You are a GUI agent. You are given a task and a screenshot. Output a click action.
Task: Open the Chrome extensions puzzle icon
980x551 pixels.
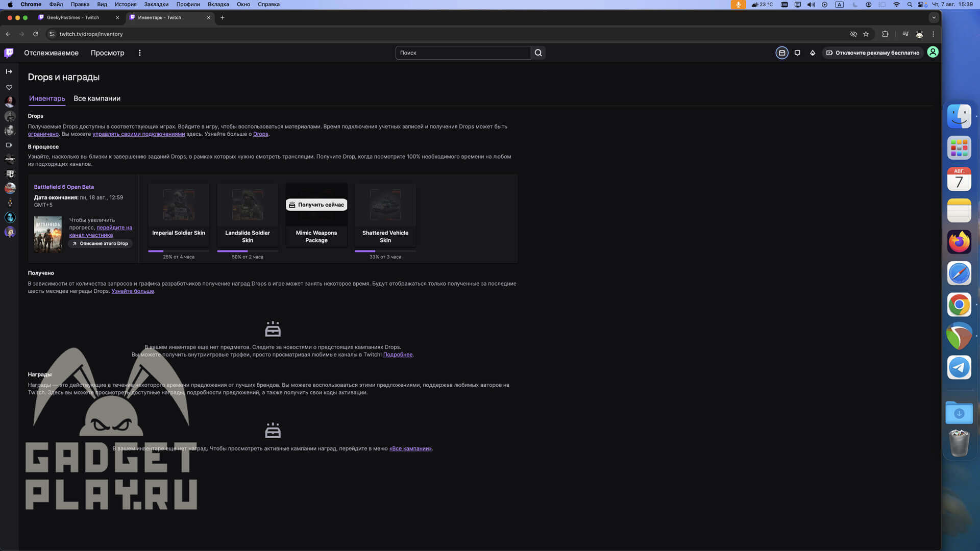pos(885,34)
